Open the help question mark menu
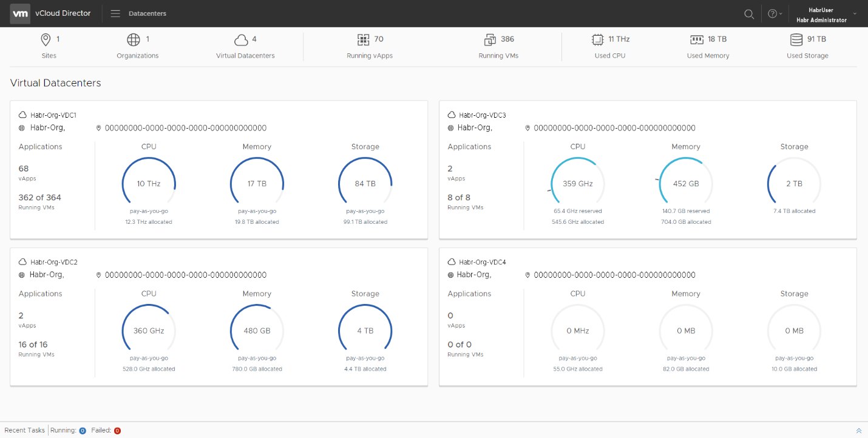 pyautogui.click(x=775, y=13)
